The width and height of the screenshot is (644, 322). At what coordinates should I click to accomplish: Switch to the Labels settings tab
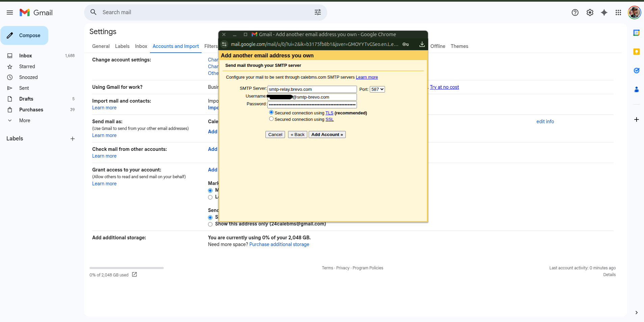122,46
